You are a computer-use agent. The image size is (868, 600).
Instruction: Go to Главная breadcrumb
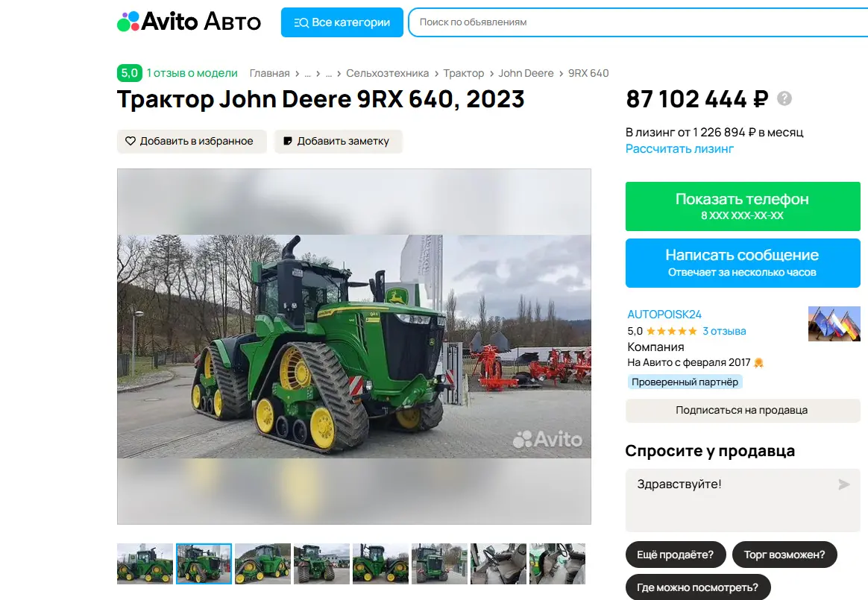pyautogui.click(x=270, y=73)
